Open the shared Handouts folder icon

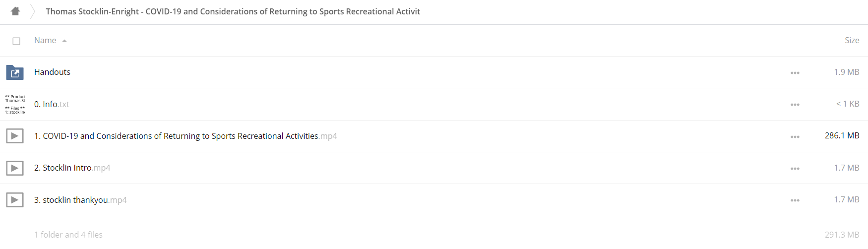(x=15, y=72)
